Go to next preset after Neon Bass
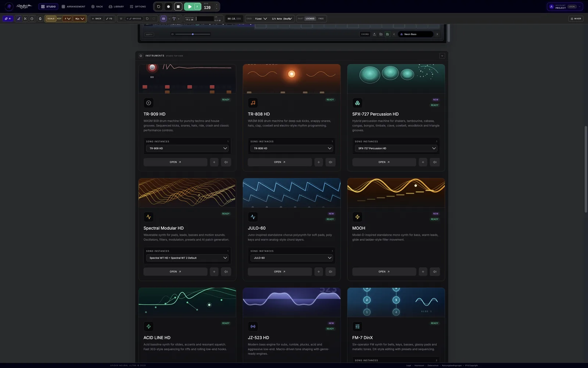Screen dimensions: 588x368 pos(437,34)
